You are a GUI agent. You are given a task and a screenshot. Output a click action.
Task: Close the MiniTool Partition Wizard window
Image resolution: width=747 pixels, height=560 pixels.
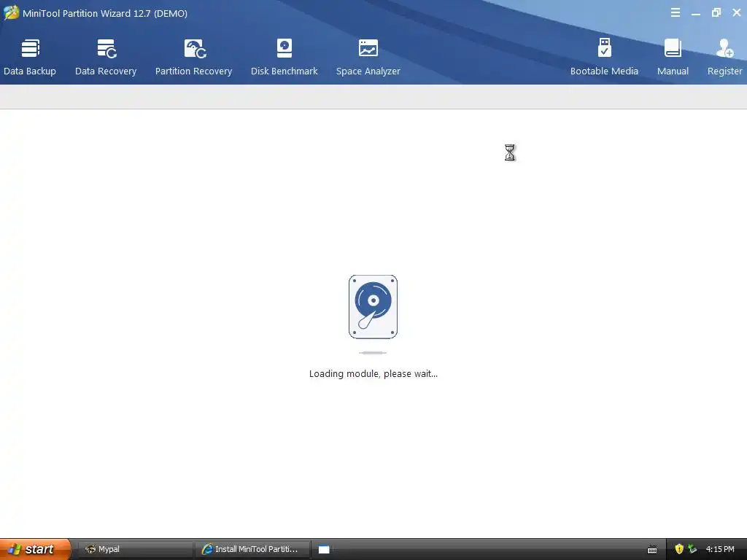click(737, 13)
